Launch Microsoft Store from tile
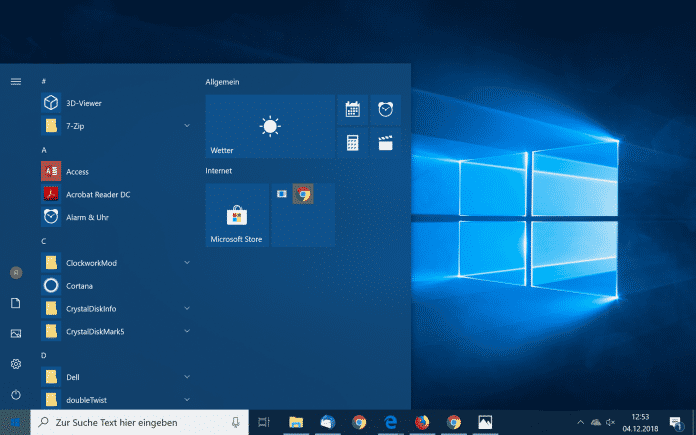696x435 pixels. point(237,215)
